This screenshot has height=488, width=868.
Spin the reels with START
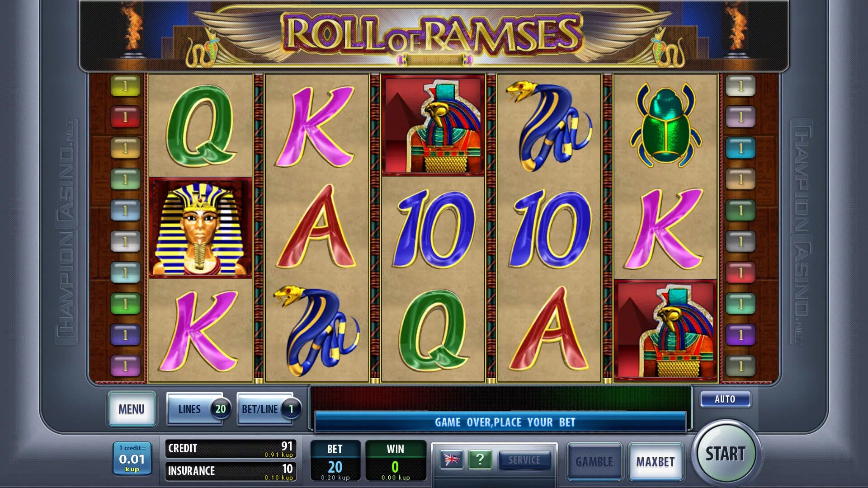726,453
